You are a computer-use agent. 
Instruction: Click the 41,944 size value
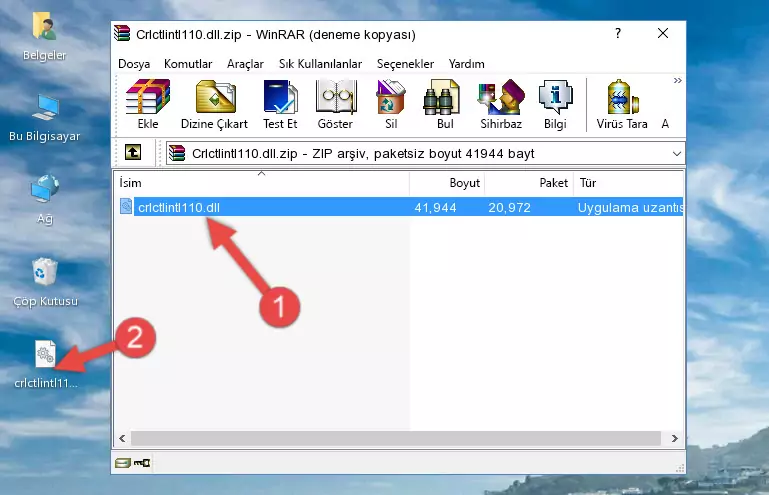pos(436,208)
